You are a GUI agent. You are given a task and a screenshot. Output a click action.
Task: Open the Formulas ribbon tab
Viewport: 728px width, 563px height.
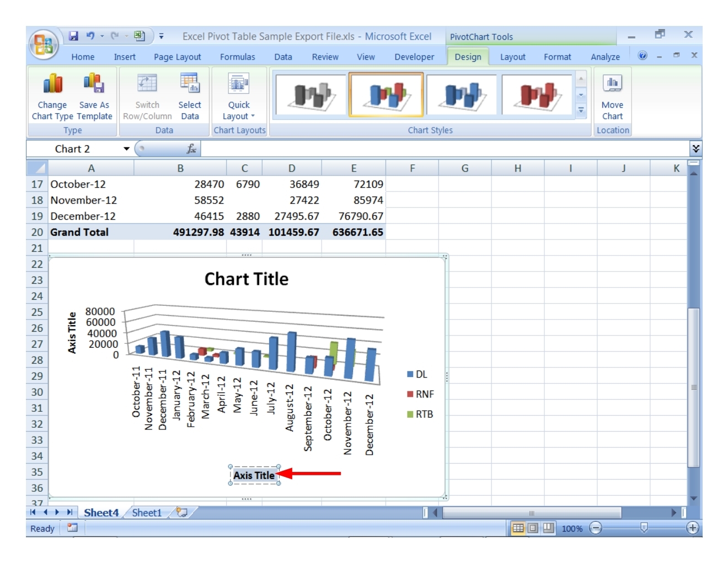pos(237,56)
